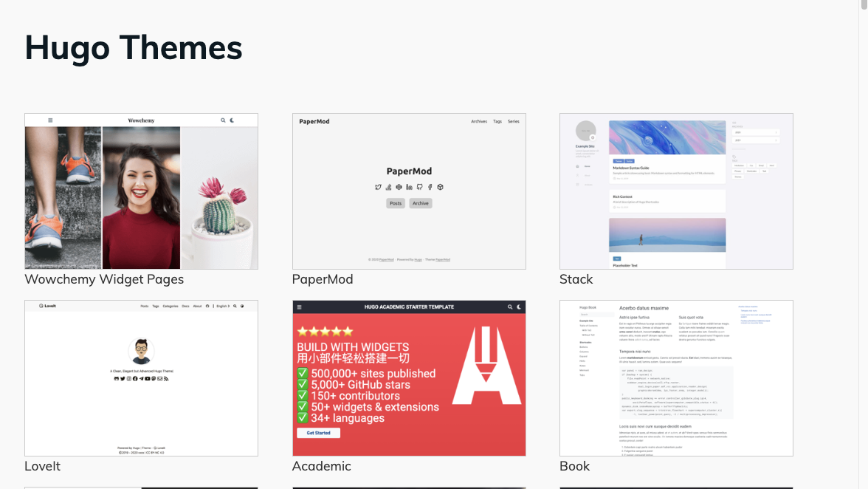Click the Posts button in PaperMod preview

[396, 203]
